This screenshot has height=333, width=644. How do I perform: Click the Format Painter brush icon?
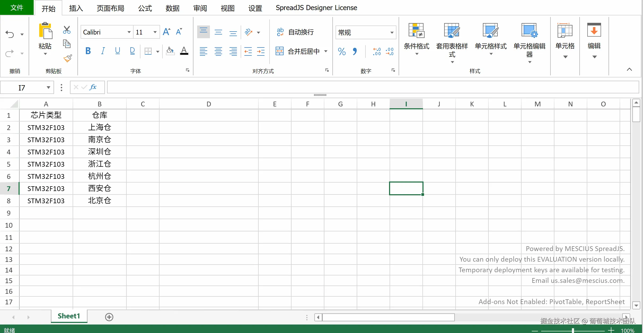68,58
